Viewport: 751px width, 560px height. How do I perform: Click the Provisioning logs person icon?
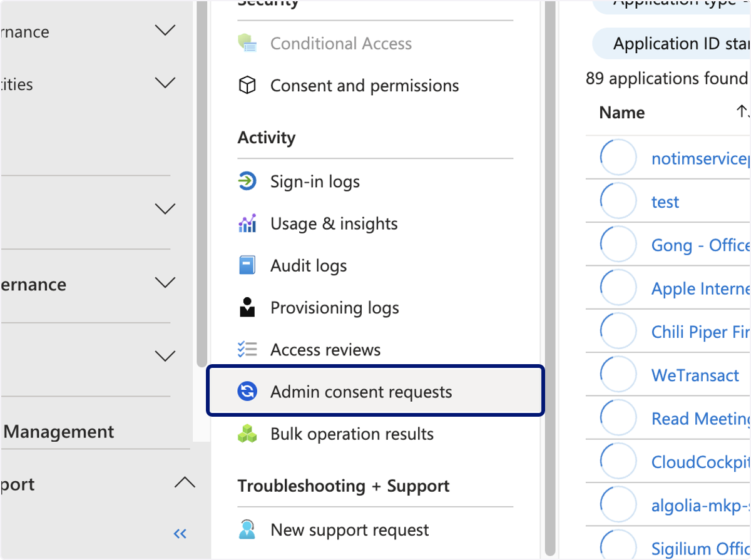(248, 307)
